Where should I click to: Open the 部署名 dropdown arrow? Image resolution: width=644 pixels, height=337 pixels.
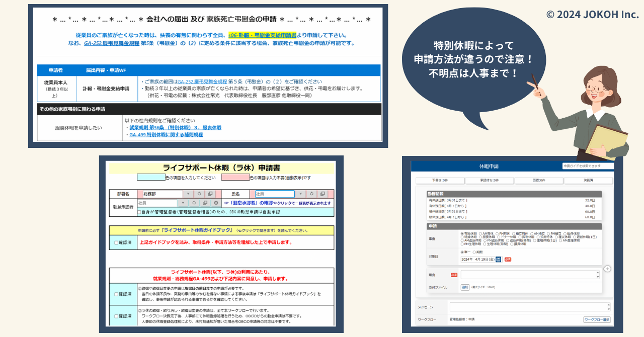[189, 194]
